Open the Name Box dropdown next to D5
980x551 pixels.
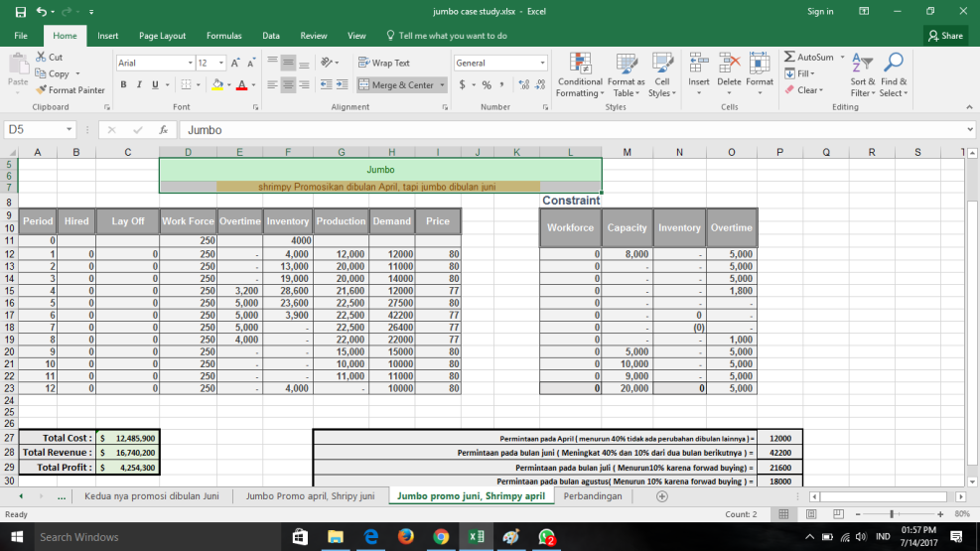pos(70,130)
